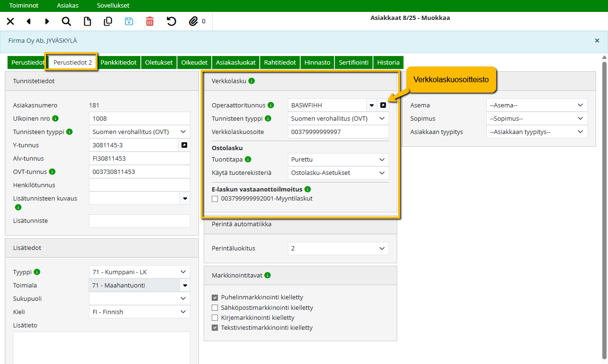Screen dimensions: 608x364
Task: Click the undo arrow icon in toolbar
Action: coord(171,21)
